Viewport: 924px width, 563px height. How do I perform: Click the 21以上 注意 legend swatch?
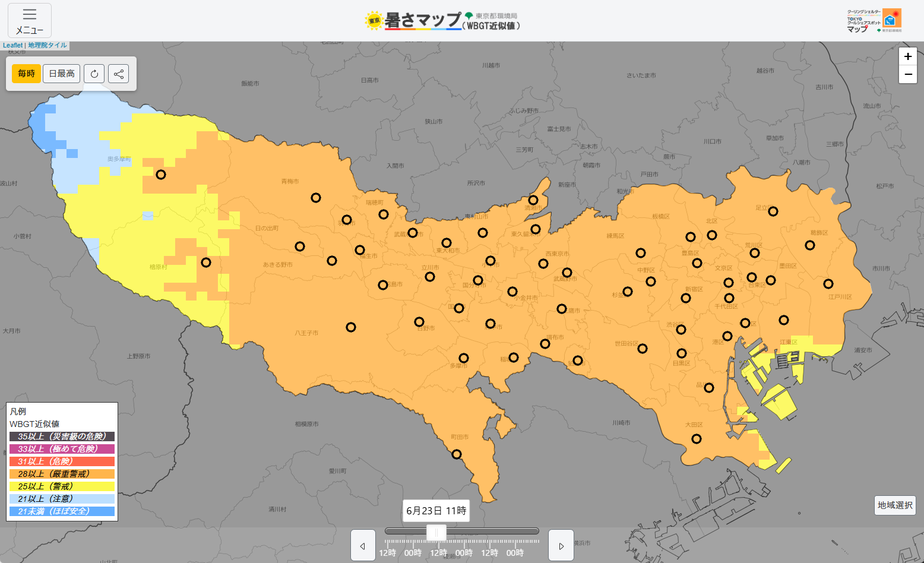[x=62, y=499]
